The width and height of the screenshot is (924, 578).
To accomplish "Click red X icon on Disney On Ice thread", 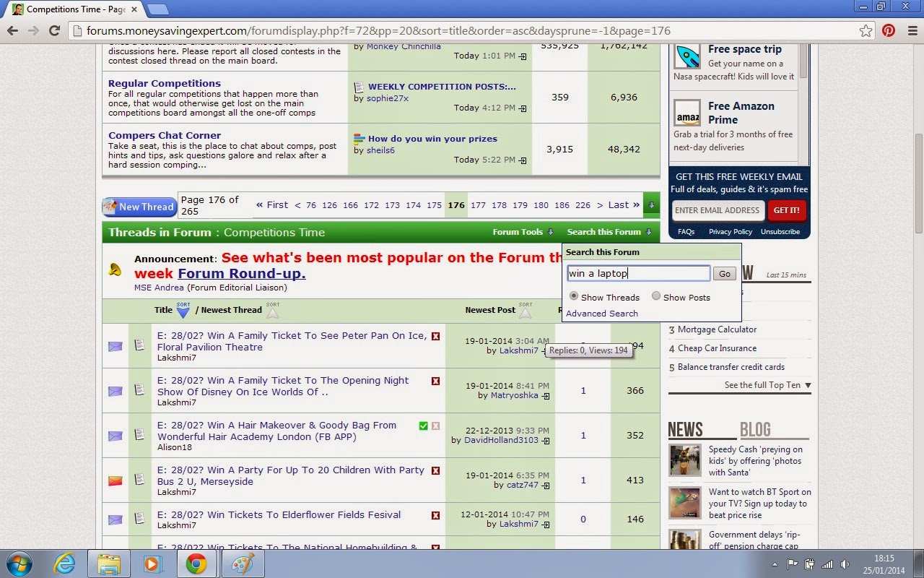I will [x=435, y=381].
